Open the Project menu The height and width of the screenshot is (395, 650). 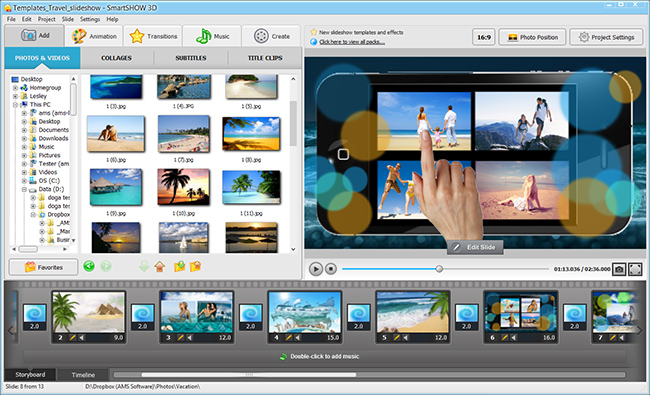(46, 19)
